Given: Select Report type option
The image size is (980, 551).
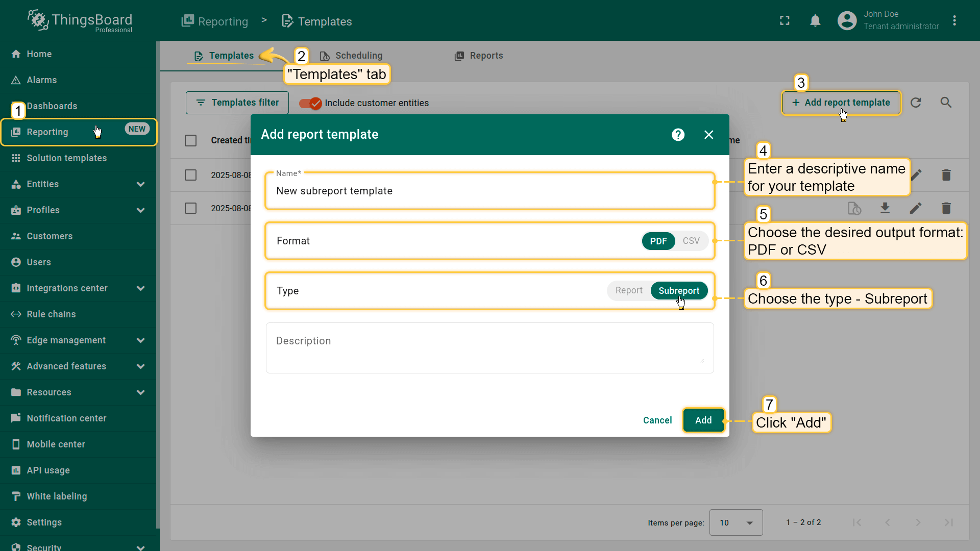Looking at the screenshot, I should [x=629, y=291].
